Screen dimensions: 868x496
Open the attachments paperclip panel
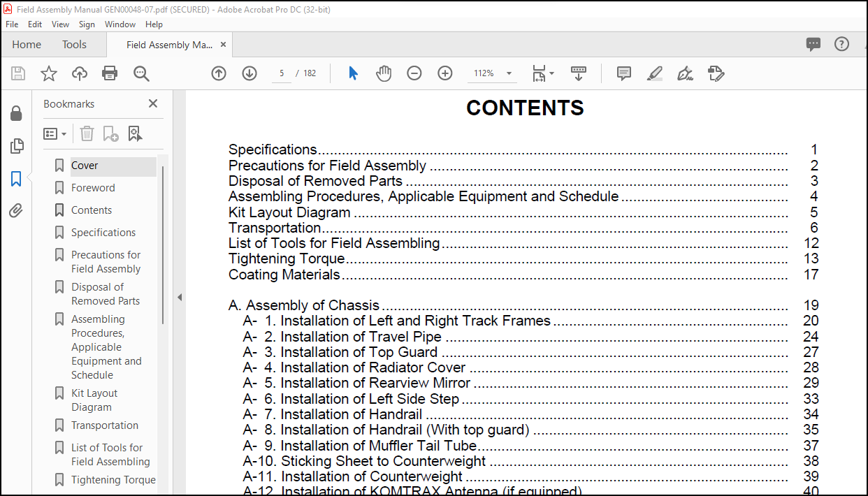pos(16,211)
